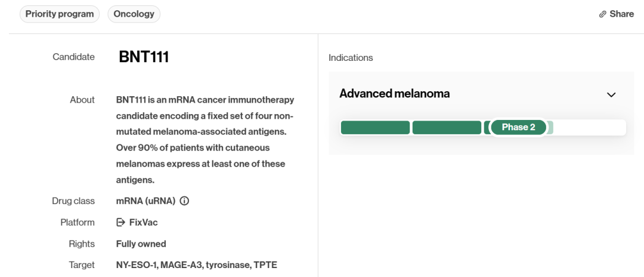Click the About description paragraph

coord(205,140)
